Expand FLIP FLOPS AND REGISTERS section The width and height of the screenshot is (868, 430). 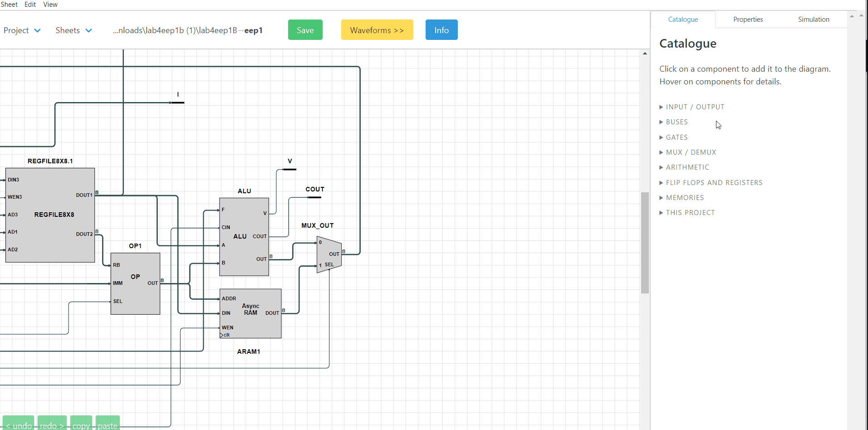click(x=714, y=183)
